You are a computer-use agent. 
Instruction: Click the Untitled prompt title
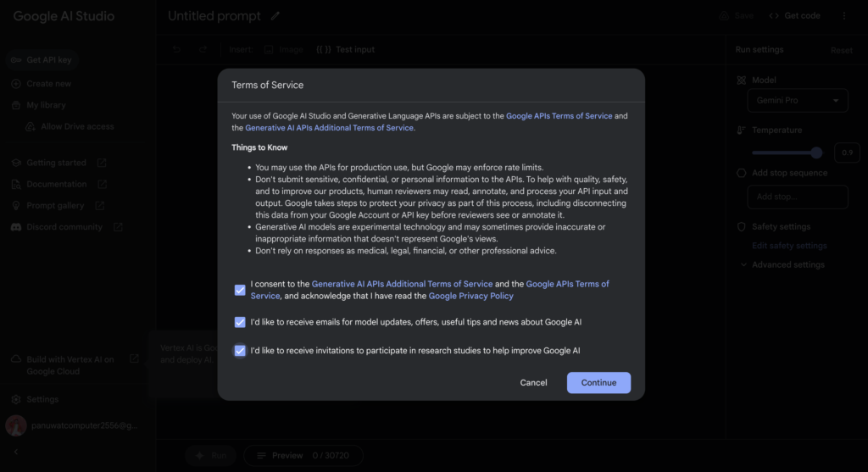[x=214, y=16]
